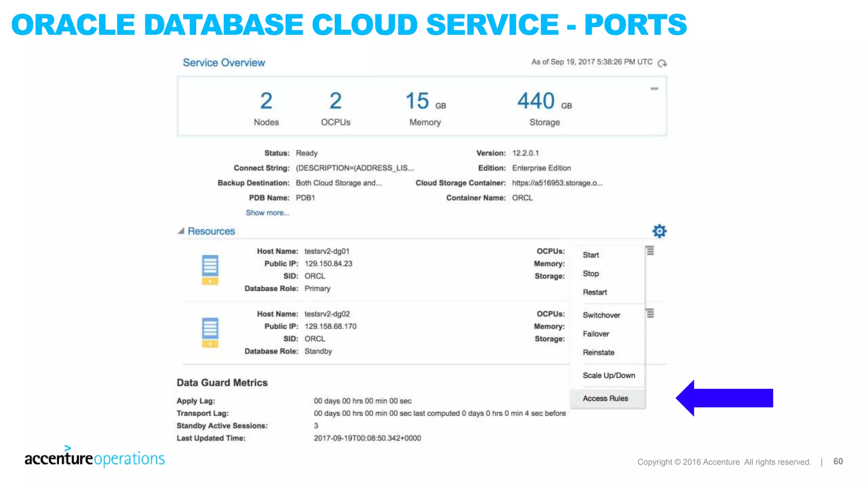Click host name testsrv2-dg02
868x488 pixels.
(x=327, y=314)
